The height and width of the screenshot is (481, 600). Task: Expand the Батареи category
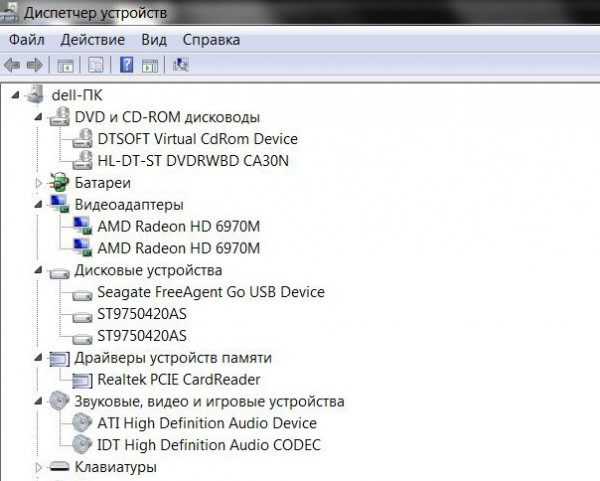pyautogui.click(x=38, y=183)
